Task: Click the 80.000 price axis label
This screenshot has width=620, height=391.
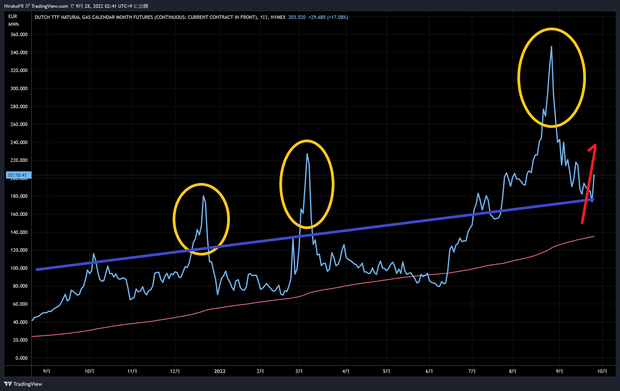Action: click(x=20, y=286)
